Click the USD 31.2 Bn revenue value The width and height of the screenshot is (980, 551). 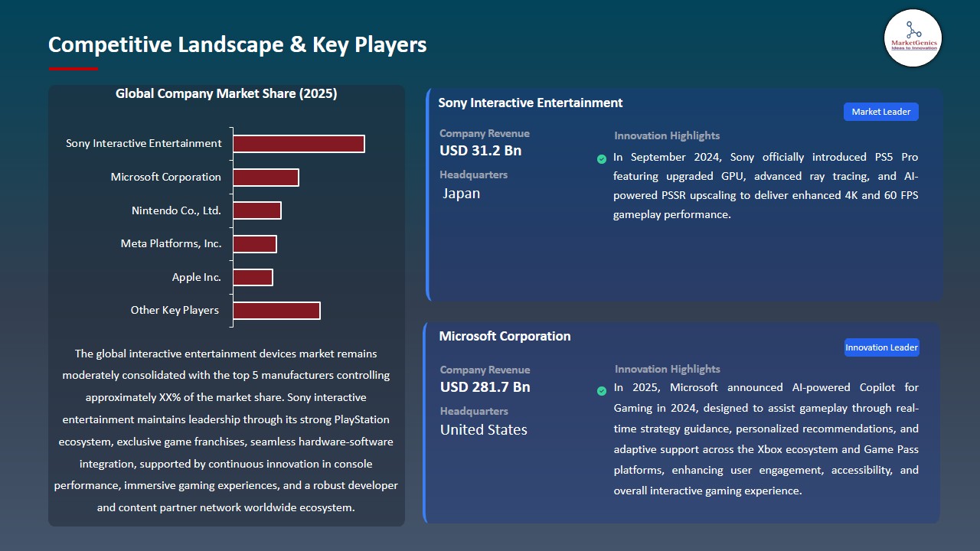coord(481,151)
